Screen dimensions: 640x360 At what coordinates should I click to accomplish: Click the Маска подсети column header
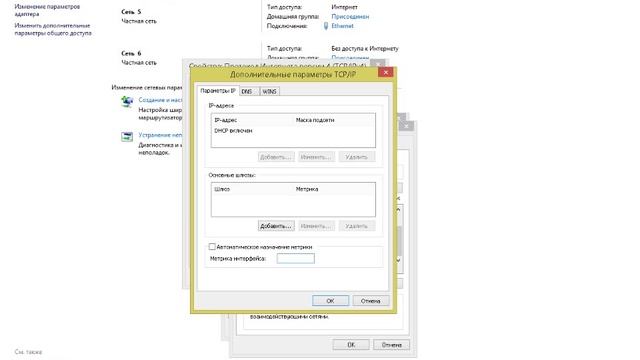click(315, 120)
